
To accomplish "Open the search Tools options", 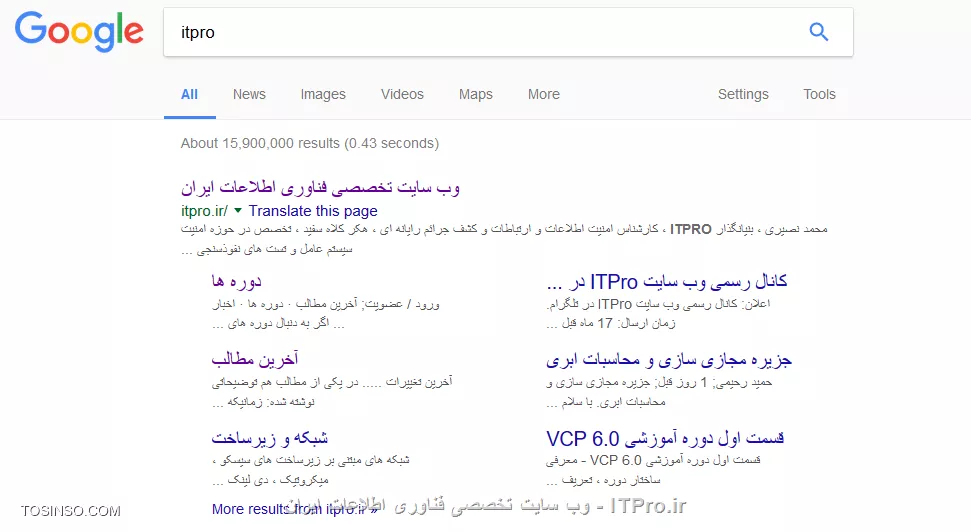I will [x=819, y=94].
